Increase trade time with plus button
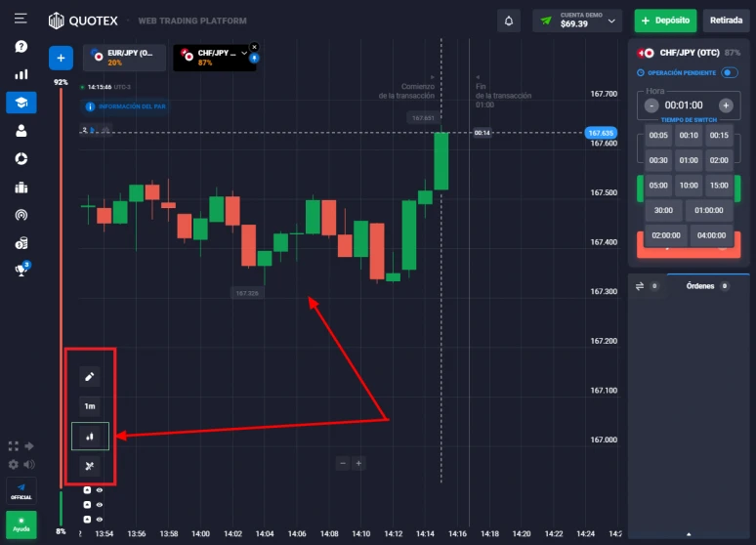The width and height of the screenshot is (756, 545). pos(726,105)
